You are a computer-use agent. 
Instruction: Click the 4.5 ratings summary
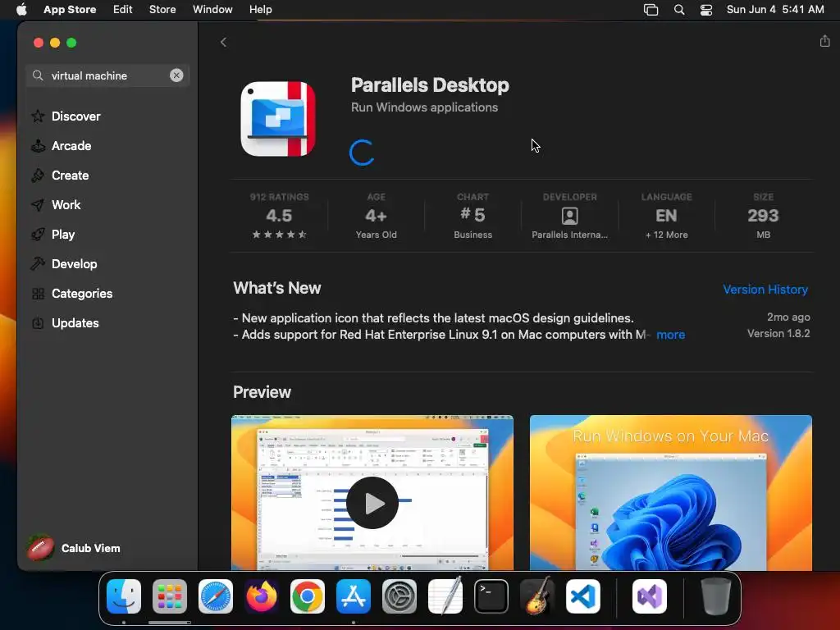[279, 216]
